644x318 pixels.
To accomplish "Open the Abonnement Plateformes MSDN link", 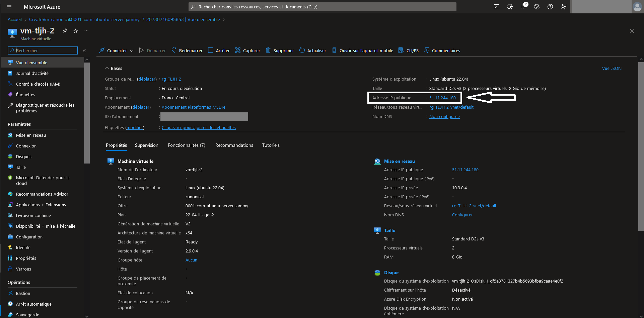I will (193, 107).
